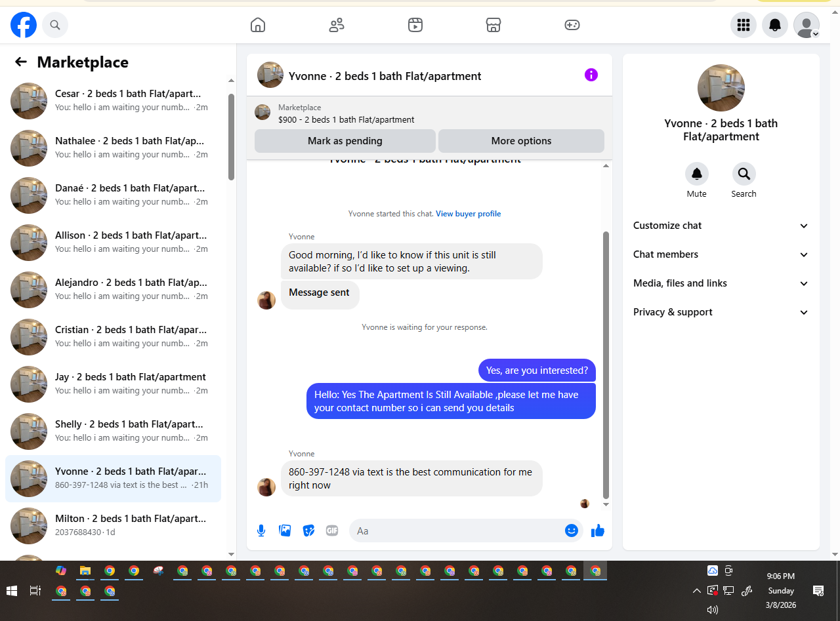Expand the Chat members section
This screenshot has width=840, height=621.
[x=721, y=254]
